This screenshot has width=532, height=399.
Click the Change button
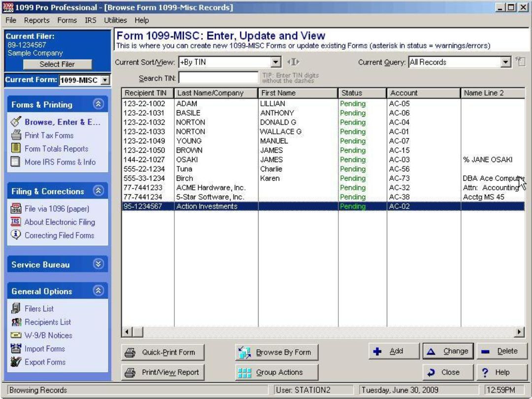(448, 351)
